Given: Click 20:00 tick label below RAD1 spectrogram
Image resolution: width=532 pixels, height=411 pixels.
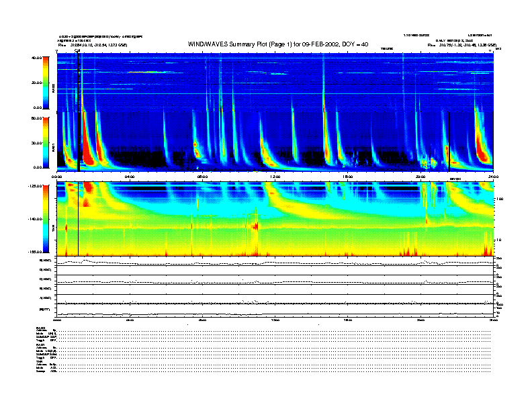Looking at the screenshot, I should (x=420, y=177).
